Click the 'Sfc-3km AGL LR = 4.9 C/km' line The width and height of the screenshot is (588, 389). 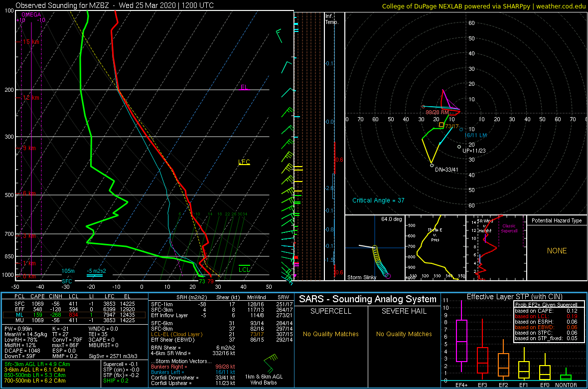37,364
